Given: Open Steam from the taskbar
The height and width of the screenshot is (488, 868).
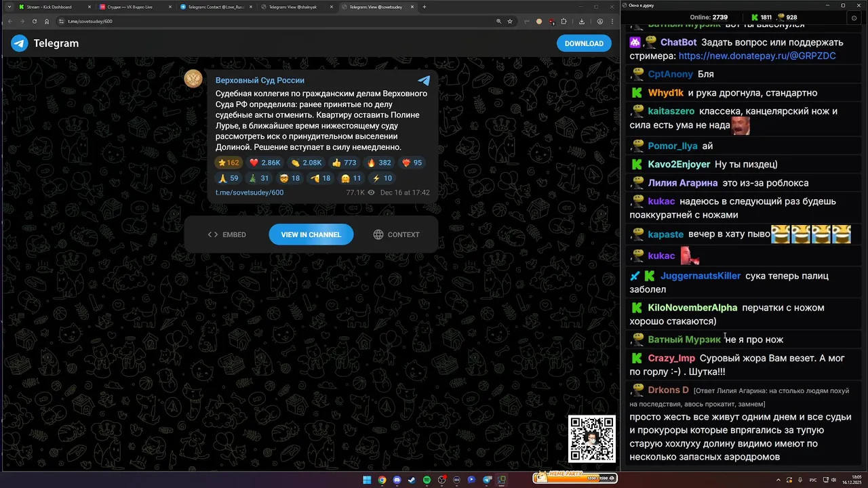Looking at the screenshot, I should [x=412, y=480].
